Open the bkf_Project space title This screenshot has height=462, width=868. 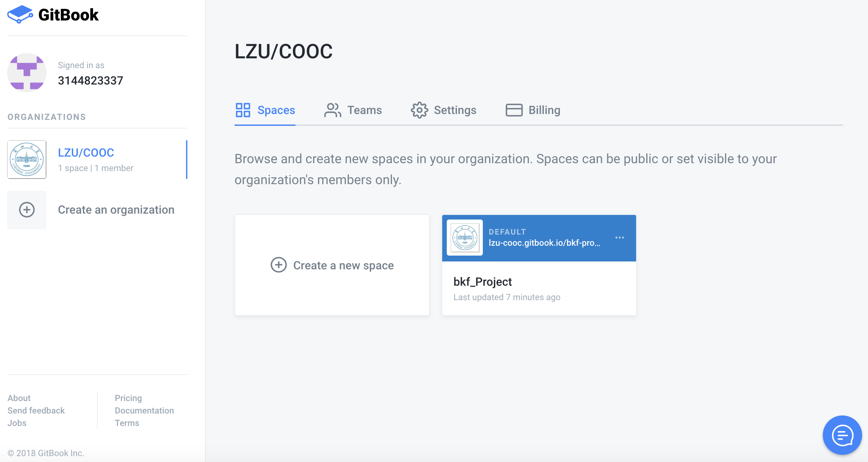click(x=482, y=282)
